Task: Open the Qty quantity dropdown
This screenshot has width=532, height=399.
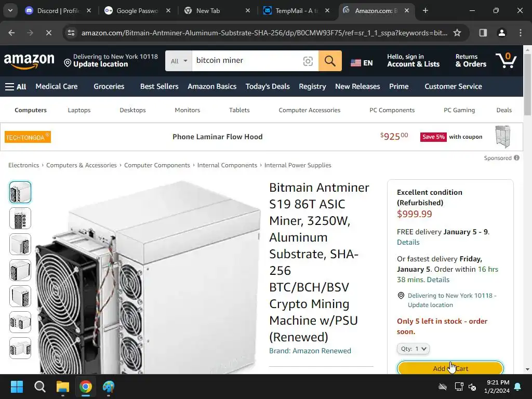Action: coord(413,349)
